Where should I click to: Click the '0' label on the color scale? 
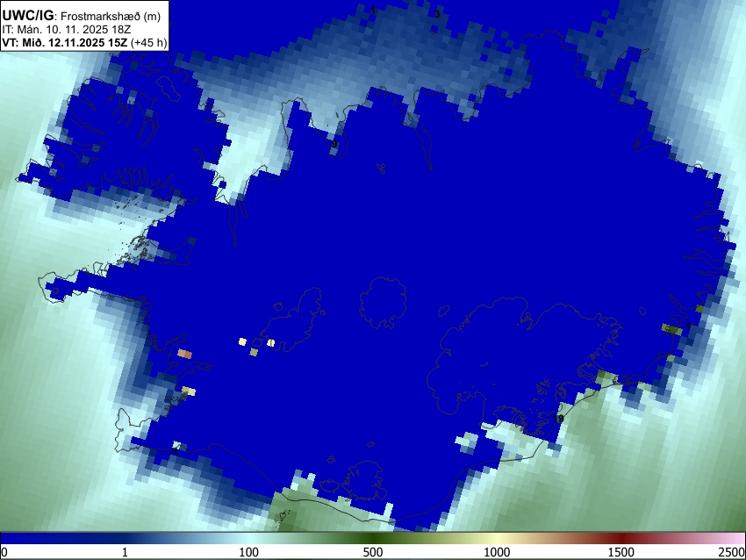(x=4, y=552)
